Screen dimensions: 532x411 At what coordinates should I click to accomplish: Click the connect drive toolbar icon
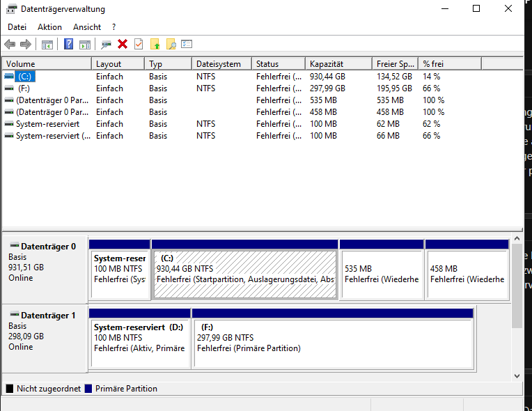[x=107, y=45]
